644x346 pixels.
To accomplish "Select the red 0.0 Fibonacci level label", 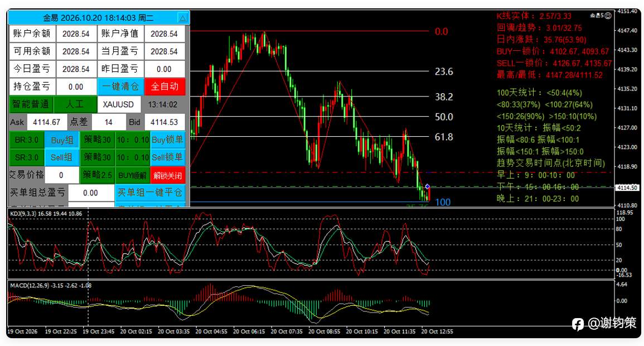I will [442, 32].
